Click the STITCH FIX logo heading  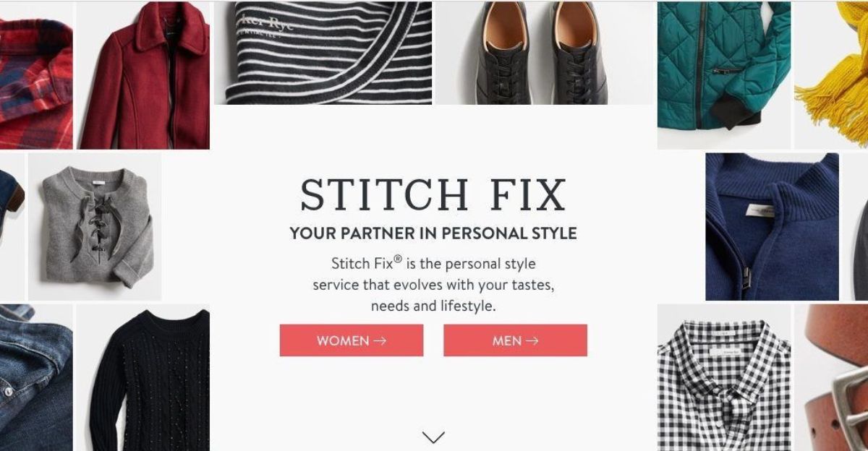(433, 194)
